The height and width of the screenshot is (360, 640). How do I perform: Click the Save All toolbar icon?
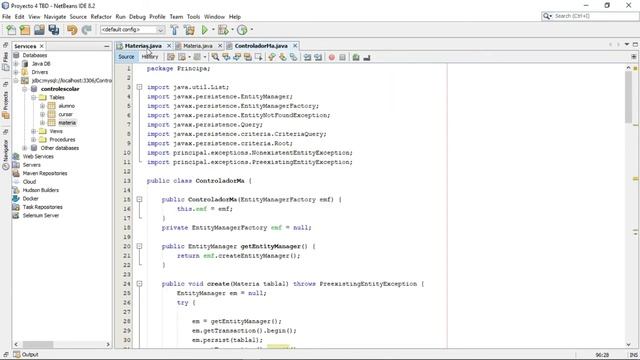click(x=53, y=30)
